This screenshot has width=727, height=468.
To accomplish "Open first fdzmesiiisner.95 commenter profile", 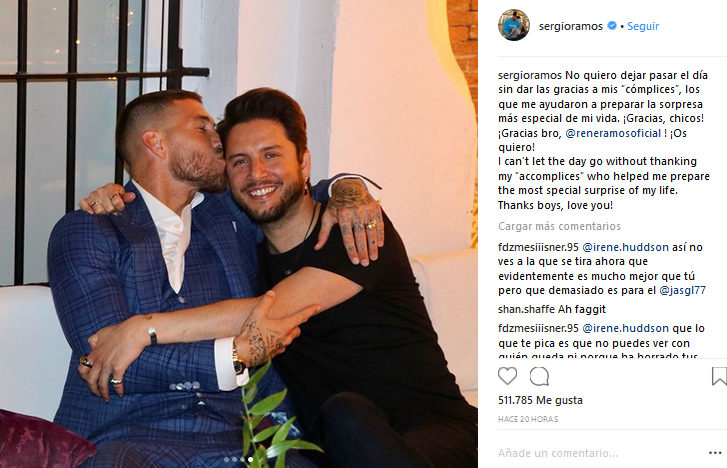I will [538, 247].
